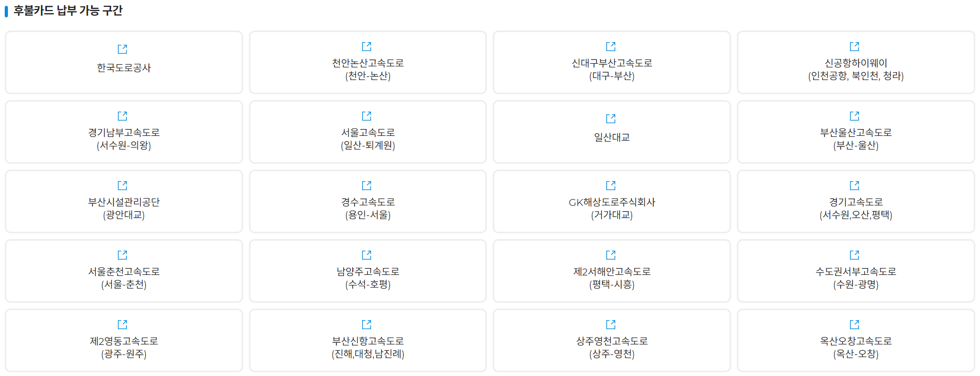Open the 수도권서부고속도로 (수원-광명) link
Screen dimensions: 980x376
coord(855,271)
